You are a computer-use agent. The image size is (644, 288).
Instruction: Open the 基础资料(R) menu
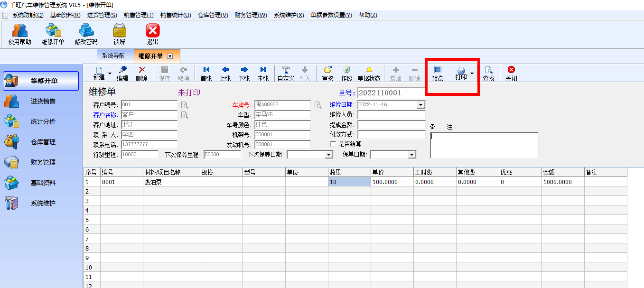pos(65,15)
